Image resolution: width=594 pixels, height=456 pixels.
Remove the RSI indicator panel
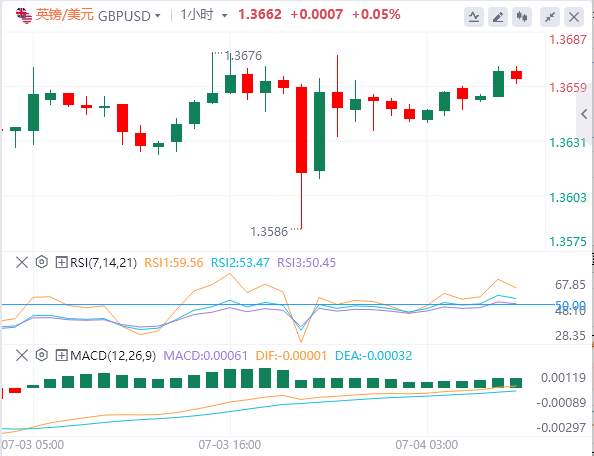(x=22, y=262)
